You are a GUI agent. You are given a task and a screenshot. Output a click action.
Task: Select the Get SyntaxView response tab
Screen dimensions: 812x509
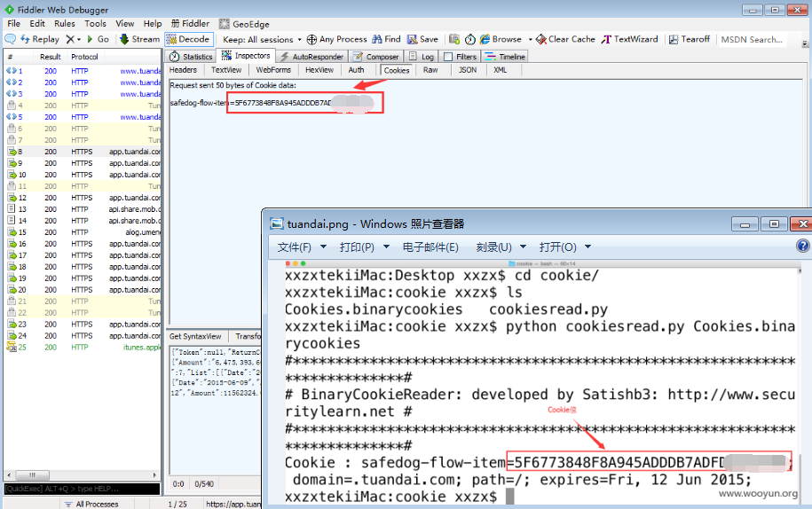(x=195, y=336)
